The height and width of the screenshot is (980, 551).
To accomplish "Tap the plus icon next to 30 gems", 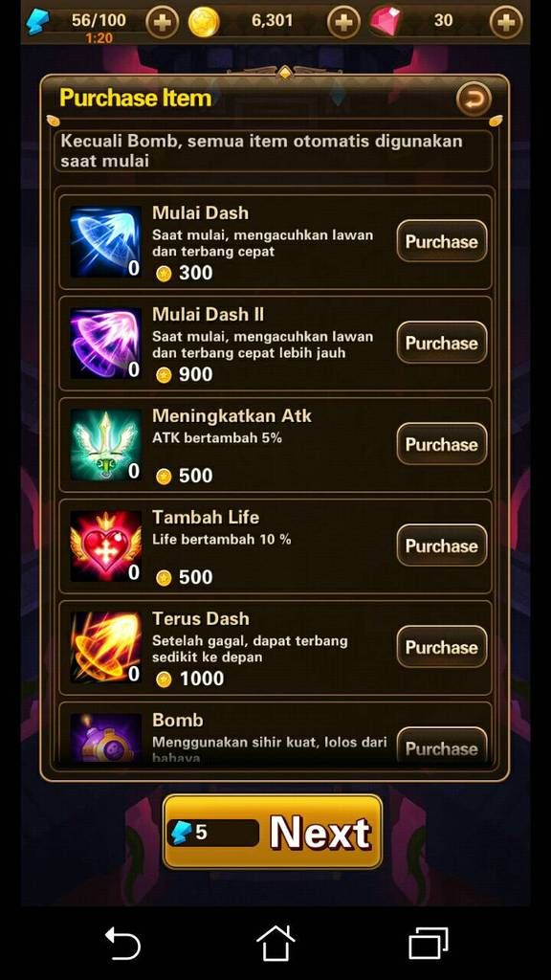I will pyautogui.click(x=506, y=23).
